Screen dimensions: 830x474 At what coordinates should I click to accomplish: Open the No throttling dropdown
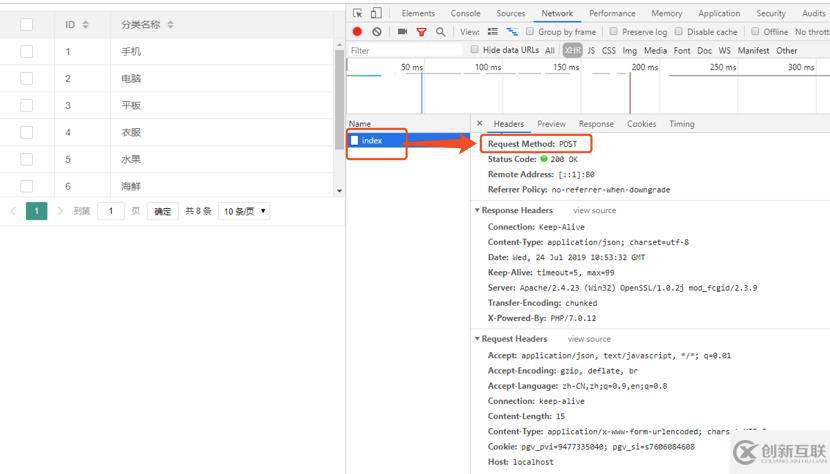pos(812,32)
